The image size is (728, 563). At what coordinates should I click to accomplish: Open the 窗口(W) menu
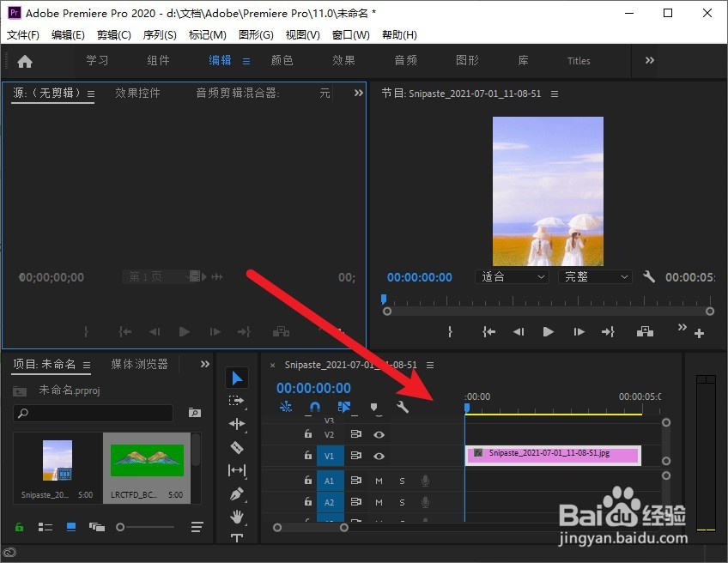[x=351, y=35]
